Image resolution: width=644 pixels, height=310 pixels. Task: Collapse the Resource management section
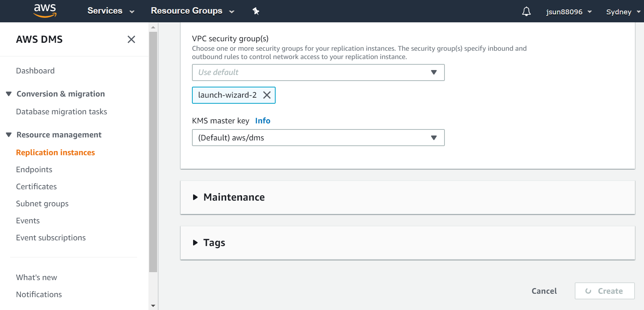9,135
